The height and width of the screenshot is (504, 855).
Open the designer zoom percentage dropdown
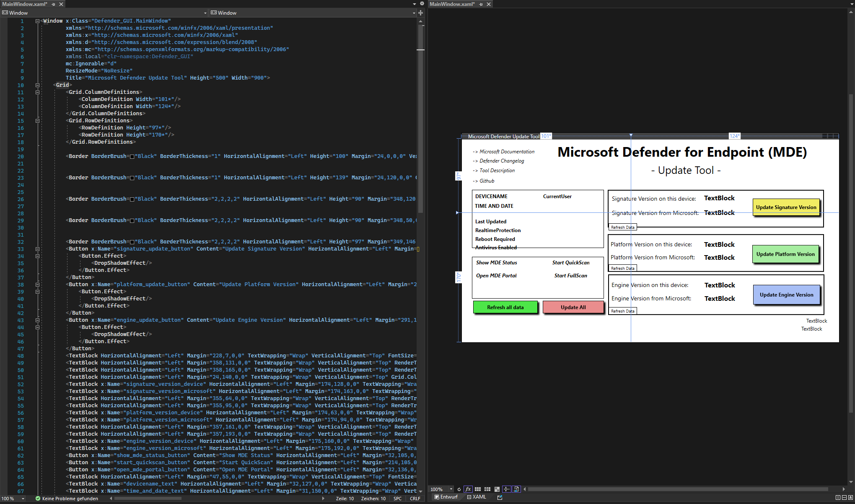(451, 489)
